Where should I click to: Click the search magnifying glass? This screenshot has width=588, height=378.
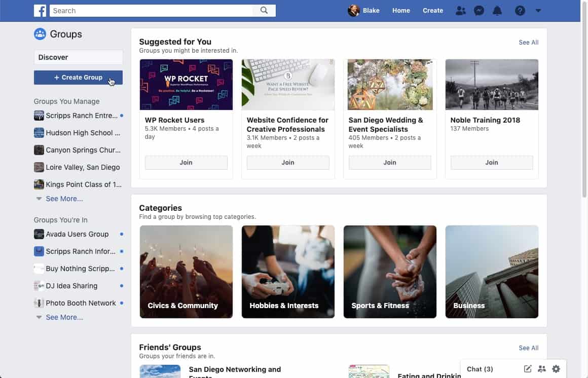tap(265, 10)
